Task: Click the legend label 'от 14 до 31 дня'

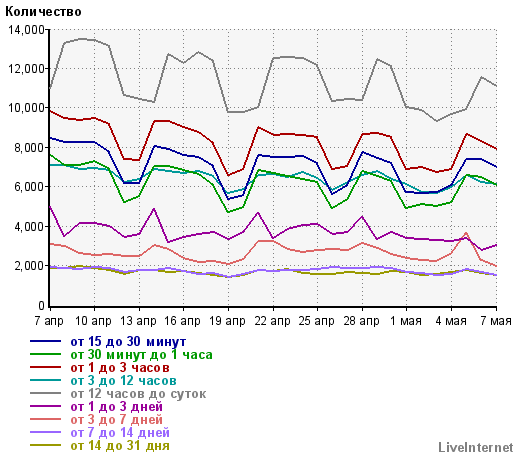Action: point(120,446)
